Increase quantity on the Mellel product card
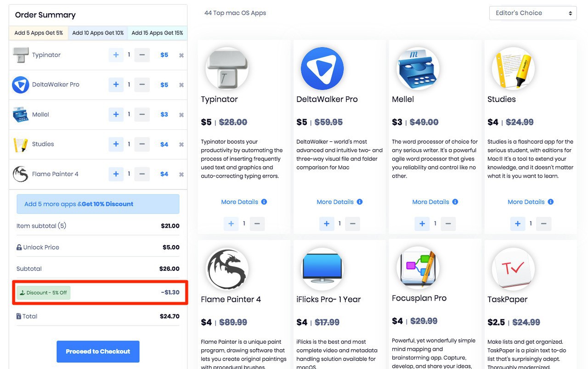This screenshot has height=369, width=588. pos(422,224)
